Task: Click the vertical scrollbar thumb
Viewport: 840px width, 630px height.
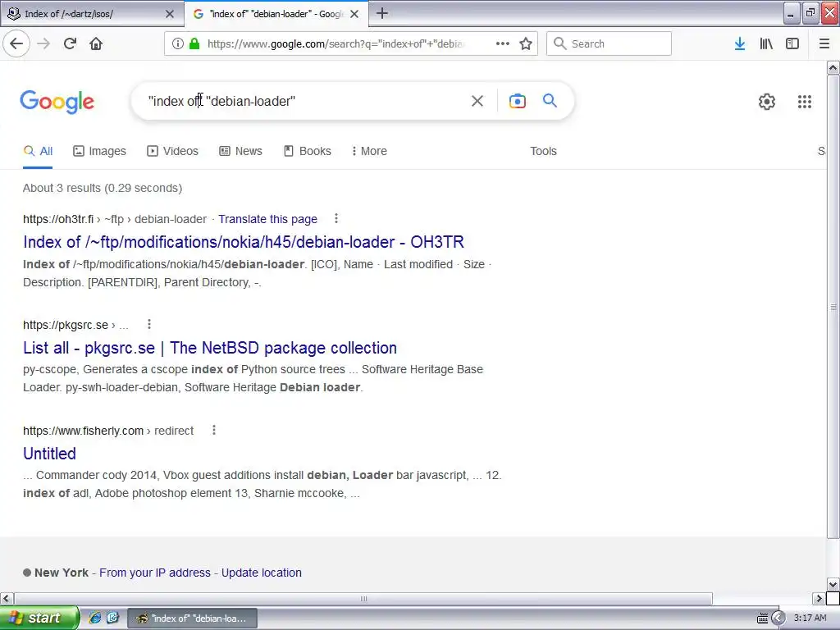Action: coord(833,307)
